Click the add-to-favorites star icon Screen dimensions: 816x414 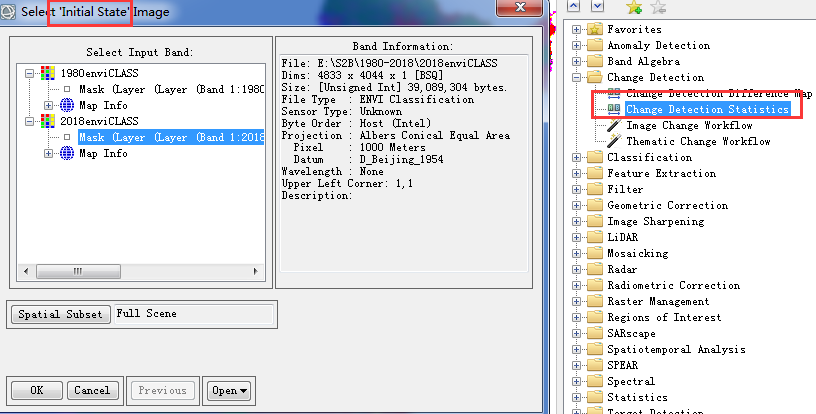[x=634, y=7]
